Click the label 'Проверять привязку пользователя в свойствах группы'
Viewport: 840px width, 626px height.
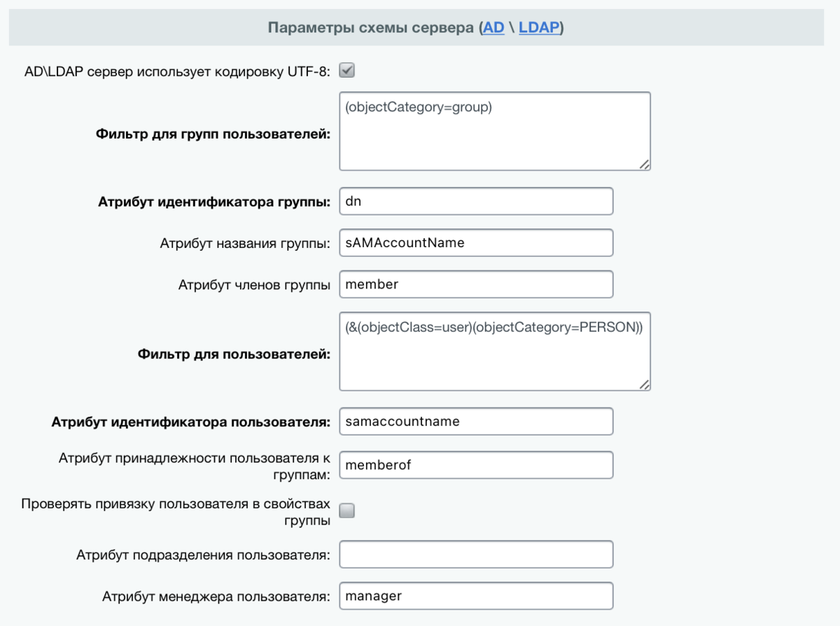[176, 512]
